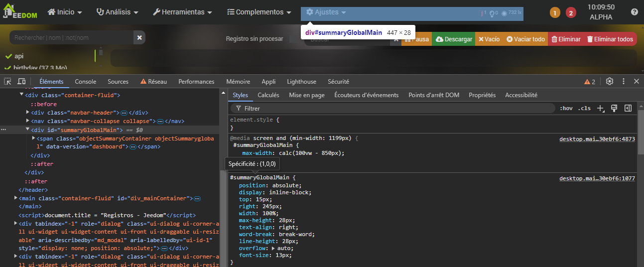Switch to the Réseau tab
The height and width of the screenshot is (267, 644).
click(154, 82)
